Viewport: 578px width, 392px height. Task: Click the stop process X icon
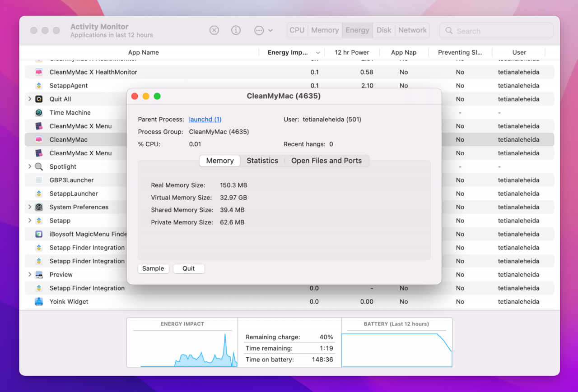(214, 30)
